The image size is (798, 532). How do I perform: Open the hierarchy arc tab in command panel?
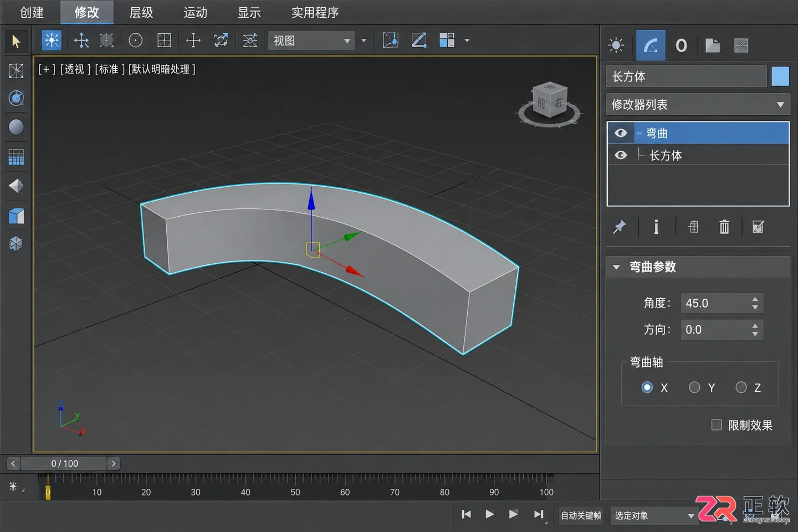click(651, 45)
